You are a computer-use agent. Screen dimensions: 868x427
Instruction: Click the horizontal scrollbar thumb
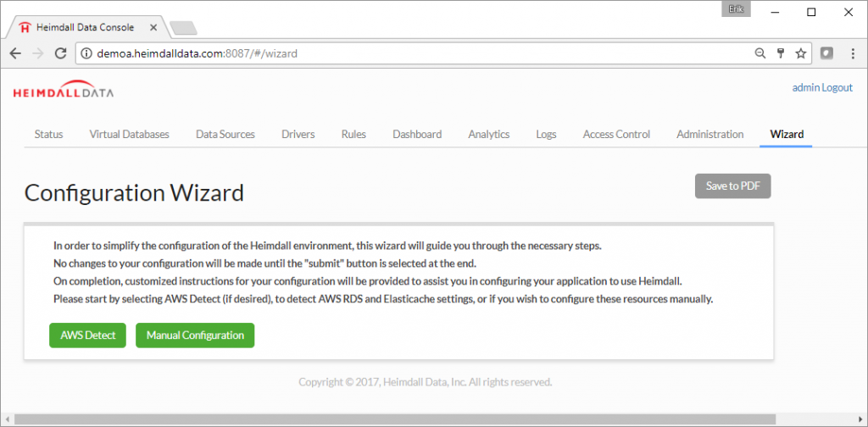395,420
